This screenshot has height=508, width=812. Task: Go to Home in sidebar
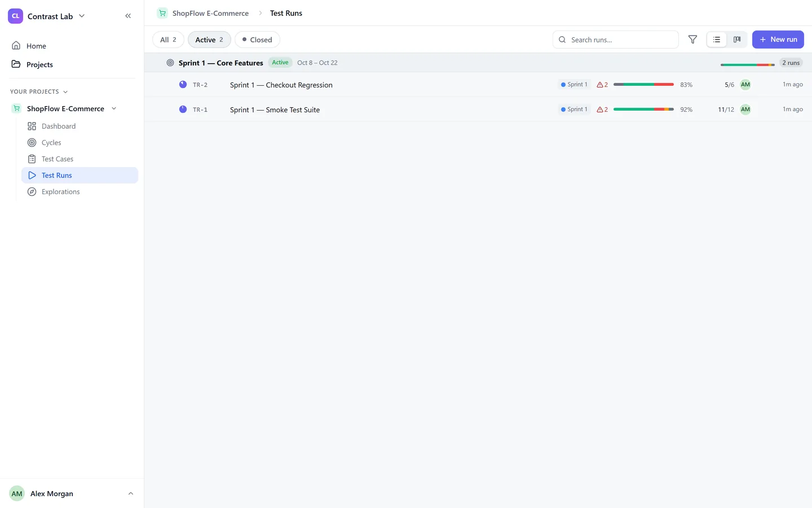tap(36, 46)
